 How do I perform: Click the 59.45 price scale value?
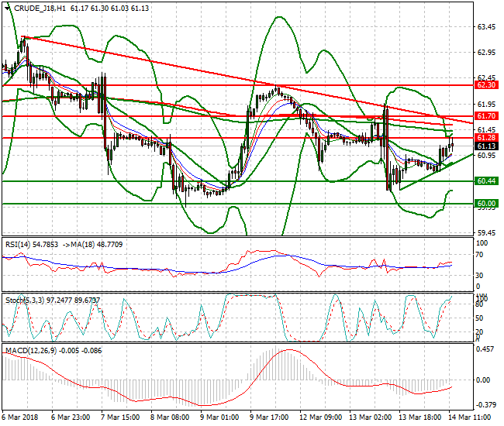pos(486,232)
